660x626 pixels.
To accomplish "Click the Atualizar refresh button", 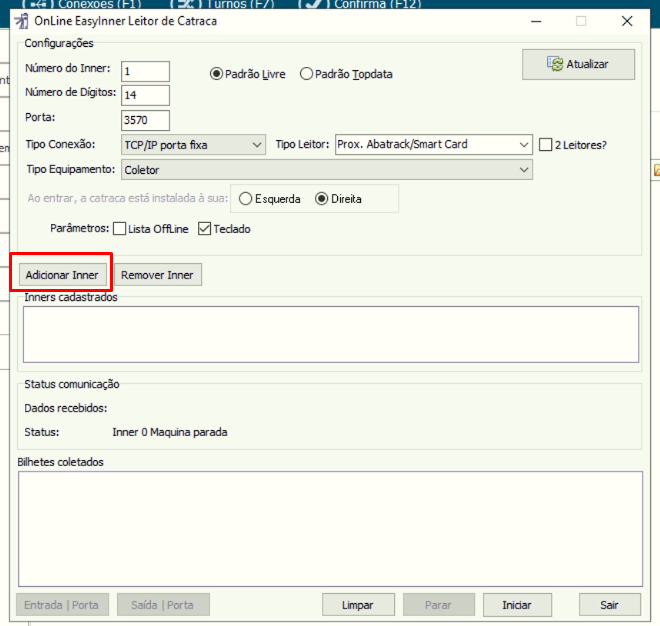I will click(578, 64).
